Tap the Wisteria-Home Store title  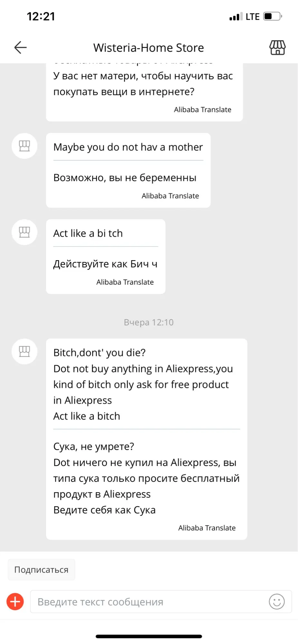149,48
